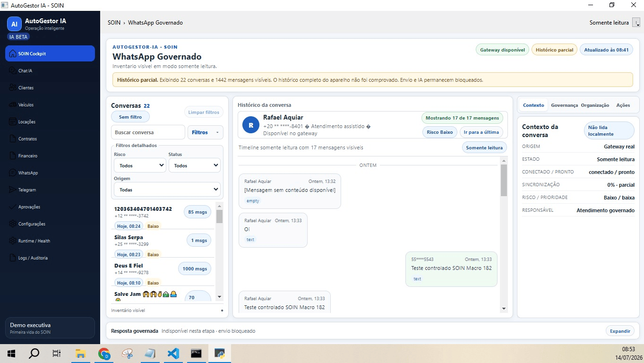
Task: Click the Atualizado às 08:41 badge
Action: [x=606, y=50]
